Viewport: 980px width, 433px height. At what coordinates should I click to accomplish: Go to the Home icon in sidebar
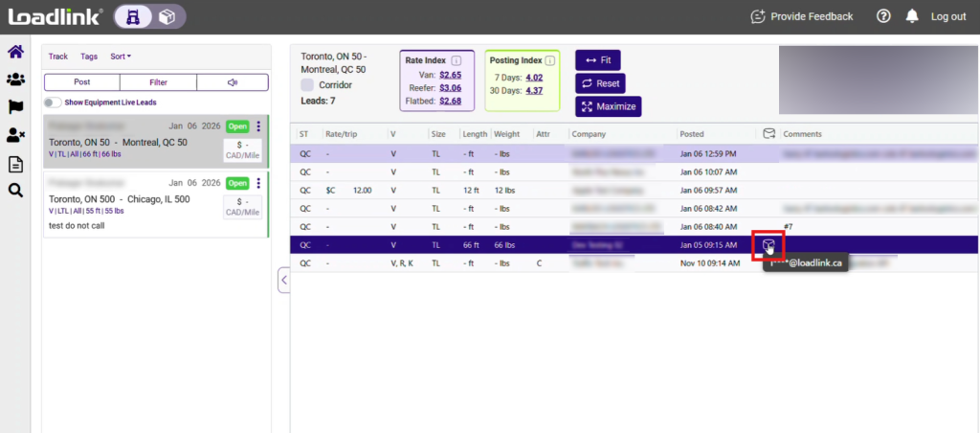coord(15,52)
